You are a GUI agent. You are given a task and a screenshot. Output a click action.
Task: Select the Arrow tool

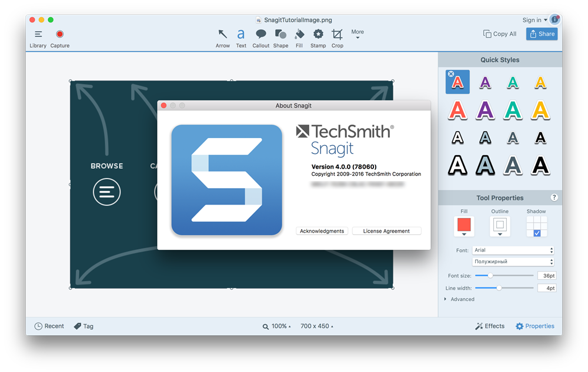click(222, 39)
